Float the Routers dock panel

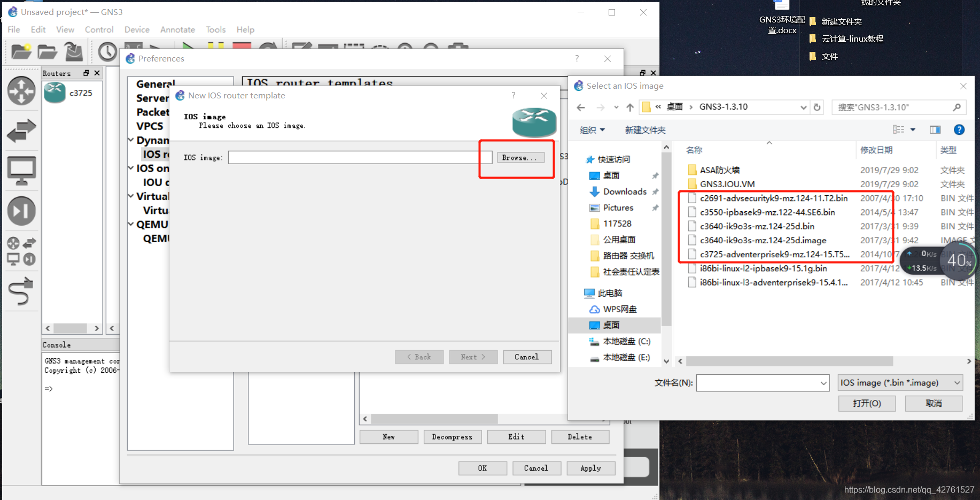tap(86, 73)
